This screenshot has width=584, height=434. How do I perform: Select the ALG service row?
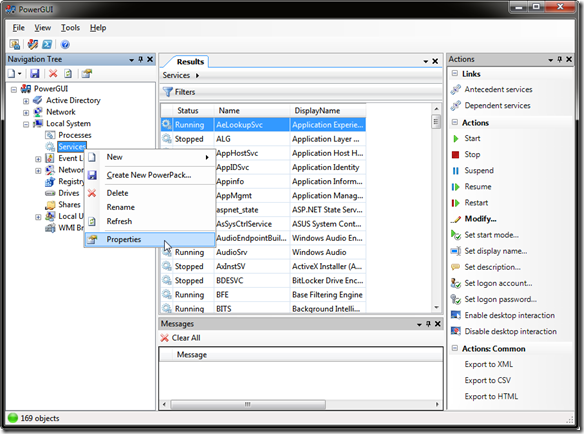[263, 139]
